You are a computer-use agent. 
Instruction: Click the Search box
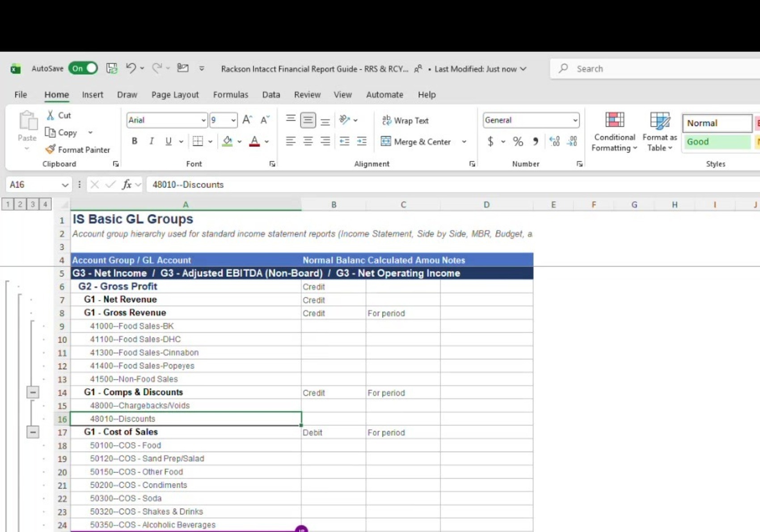(x=655, y=68)
